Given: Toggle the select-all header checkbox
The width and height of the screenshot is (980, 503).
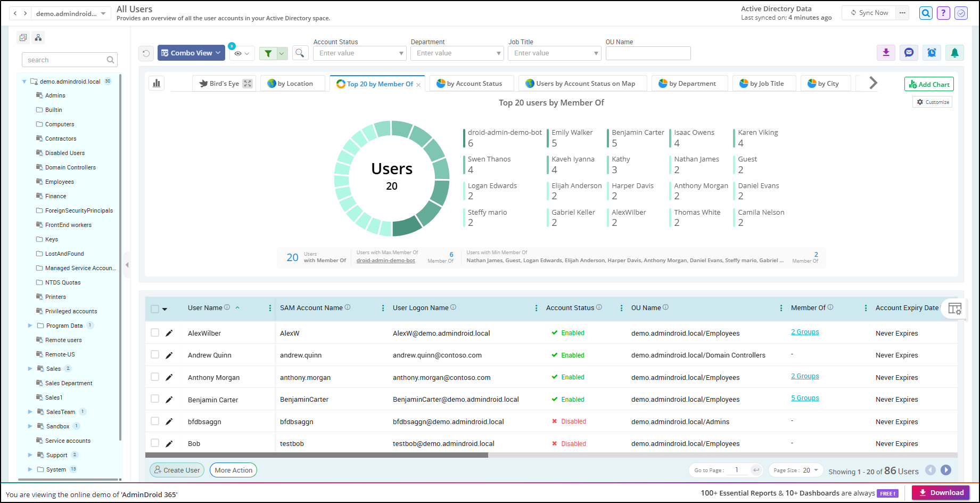Looking at the screenshot, I should 155,309.
